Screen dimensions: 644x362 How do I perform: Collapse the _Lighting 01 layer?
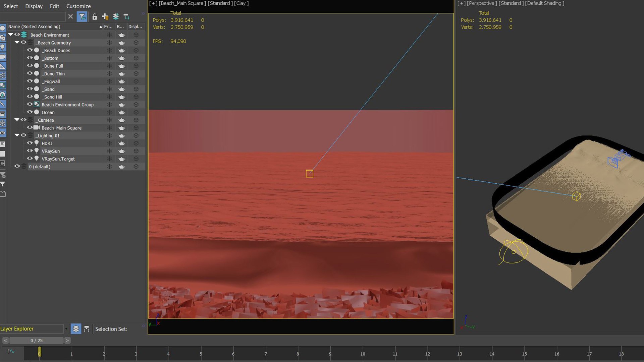[x=17, y=135]
